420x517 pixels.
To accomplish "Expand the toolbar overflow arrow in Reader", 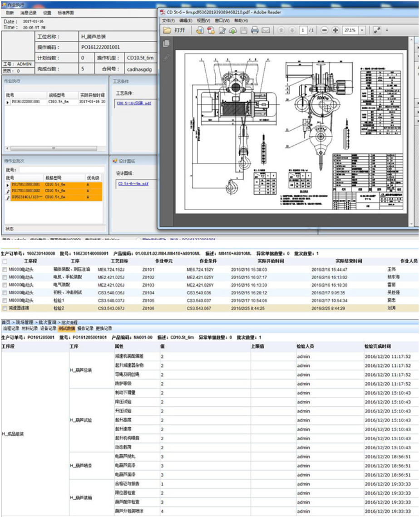I will click(x=387, y=30).
